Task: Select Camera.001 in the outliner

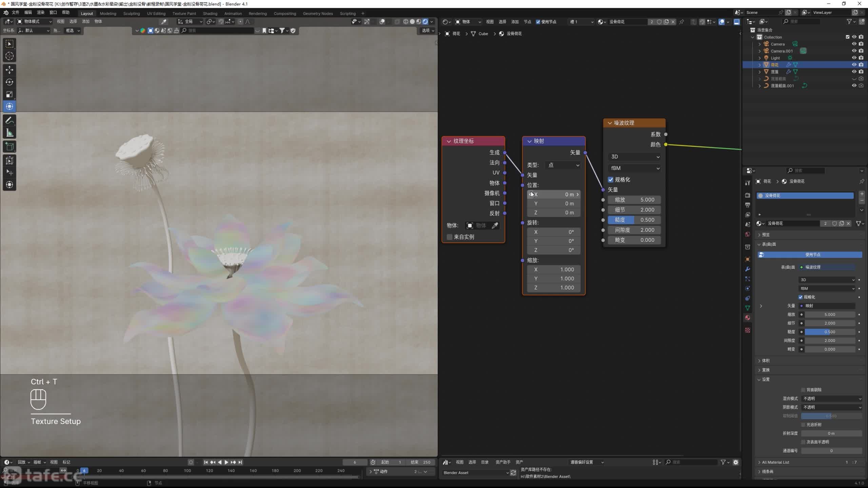Action: pyautogui.click(x=782, y=51)
